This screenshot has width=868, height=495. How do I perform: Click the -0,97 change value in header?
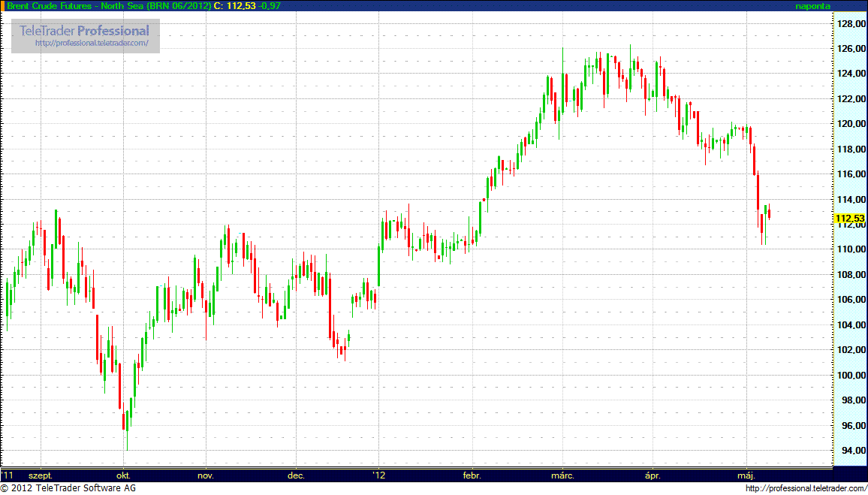pyautogui.click(x=269, y=6)
